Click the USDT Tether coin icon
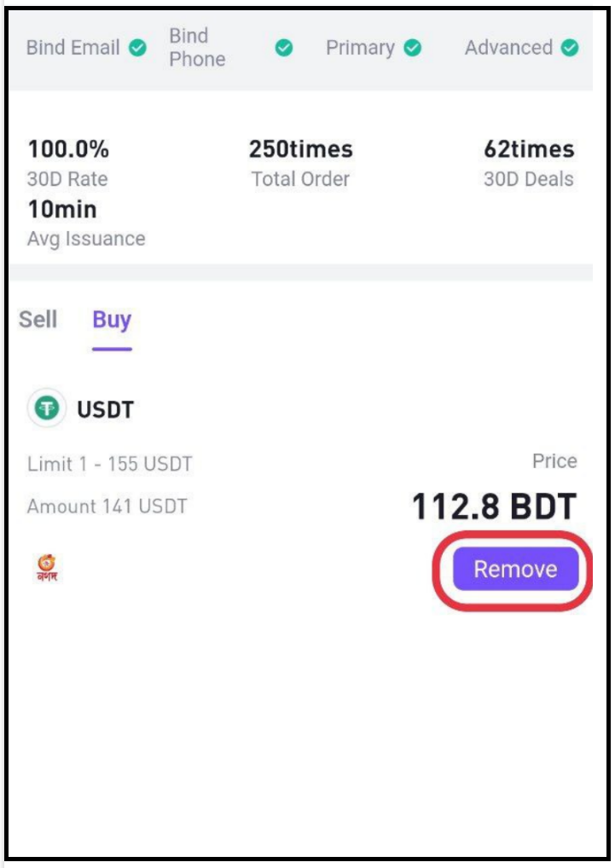This screenshot has width=615, height=868. coord(47,408)
